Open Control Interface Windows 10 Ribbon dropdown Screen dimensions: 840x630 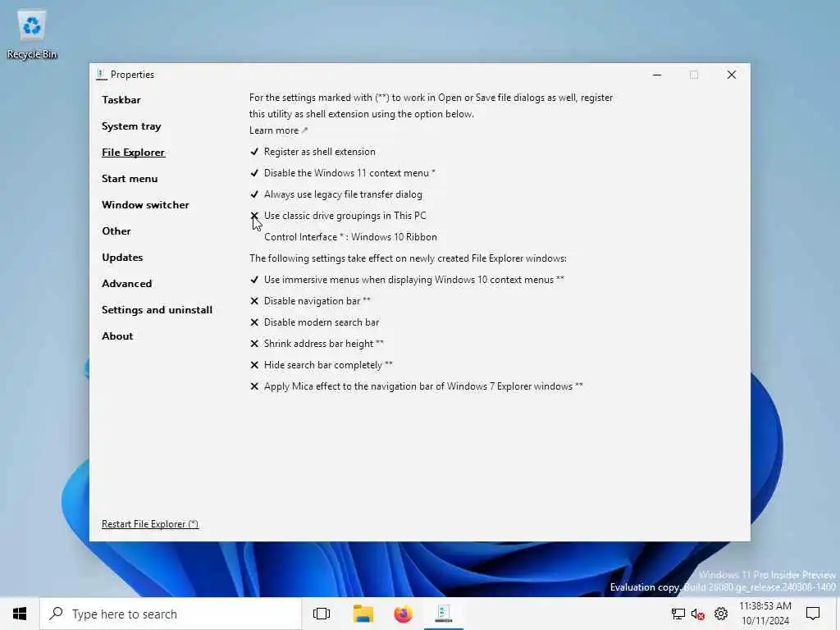350,237
